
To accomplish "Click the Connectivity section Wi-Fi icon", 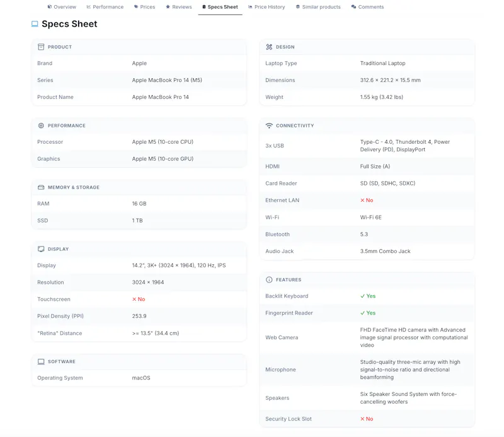I will pos(269,125).
